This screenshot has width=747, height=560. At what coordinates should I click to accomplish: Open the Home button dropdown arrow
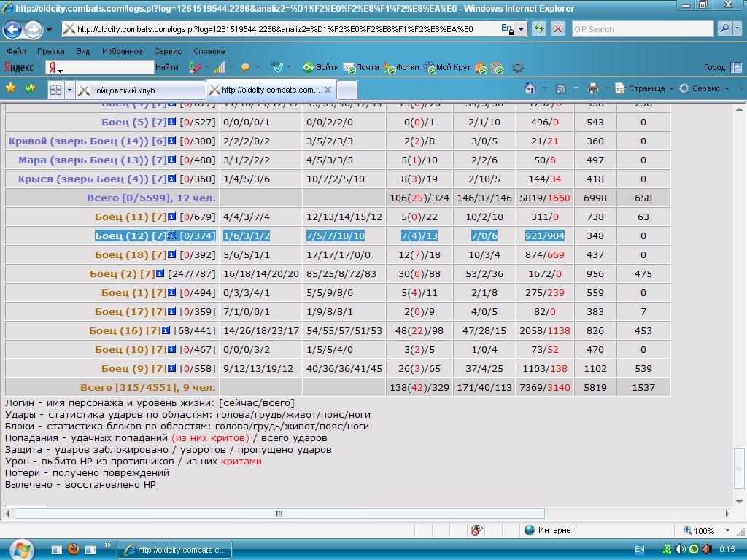(x=544, y=88)
